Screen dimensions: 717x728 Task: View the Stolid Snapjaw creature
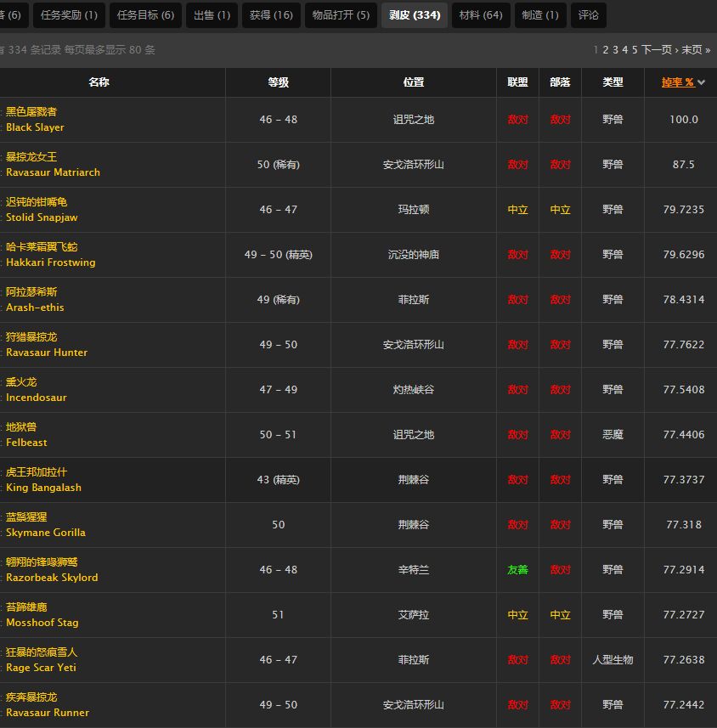(x=42, y=217)
